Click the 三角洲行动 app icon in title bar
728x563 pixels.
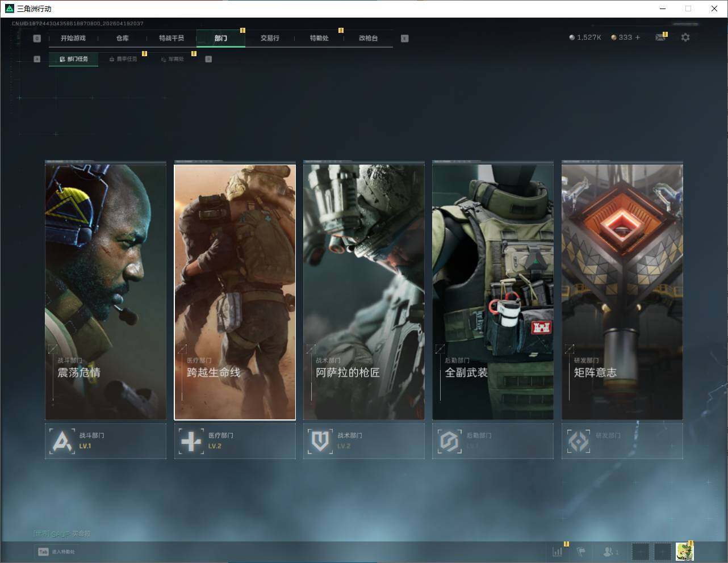9,9
